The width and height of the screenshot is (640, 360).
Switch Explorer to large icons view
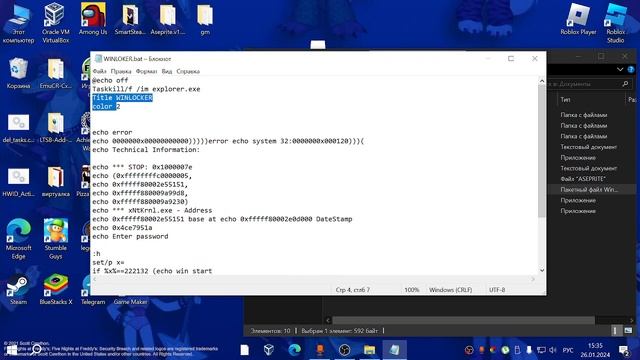point(628,331)
